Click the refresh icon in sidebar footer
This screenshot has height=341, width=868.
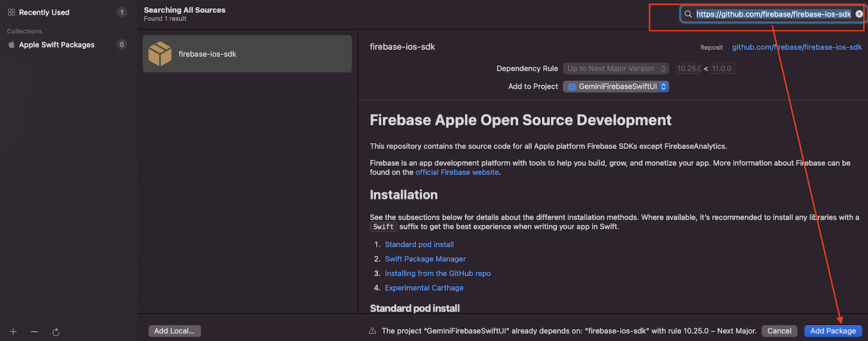(56, 331)
